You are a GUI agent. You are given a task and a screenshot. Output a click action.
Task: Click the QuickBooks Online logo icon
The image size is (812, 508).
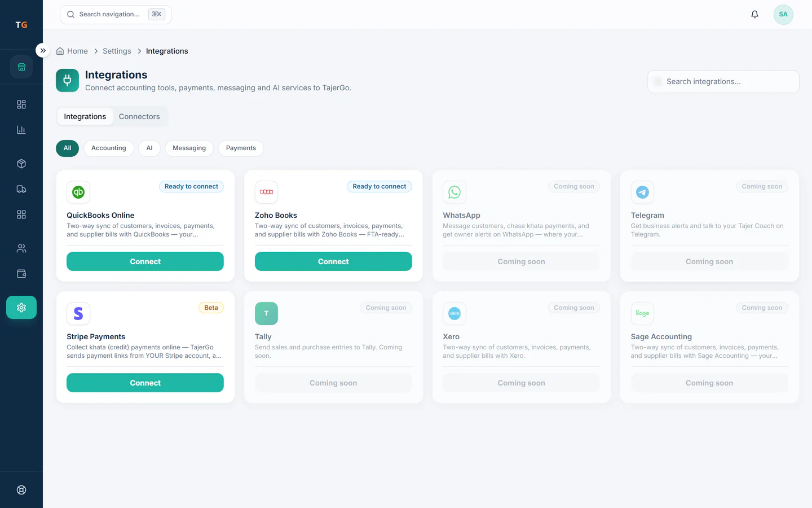(x=78, y=192)
